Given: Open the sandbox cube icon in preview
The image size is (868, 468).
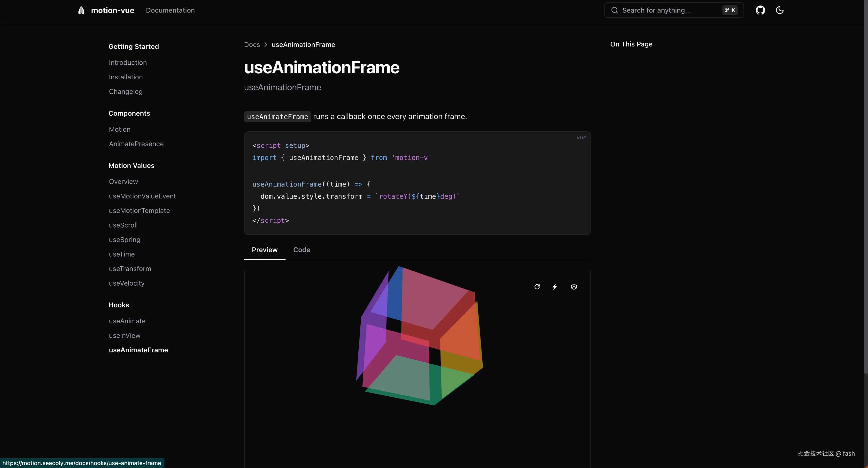Looking at the screenshot, I should click(574, 287).
